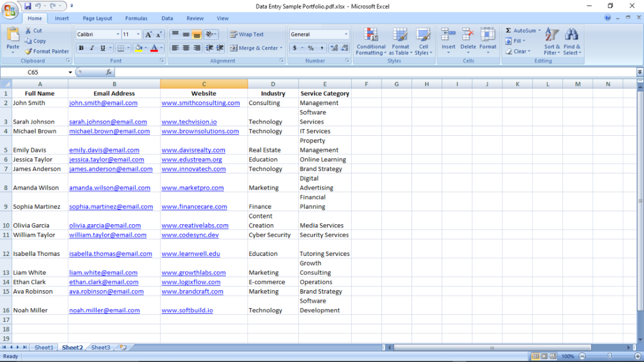
Task: Open Conditional Formatting options
Action: pos(371,35)
